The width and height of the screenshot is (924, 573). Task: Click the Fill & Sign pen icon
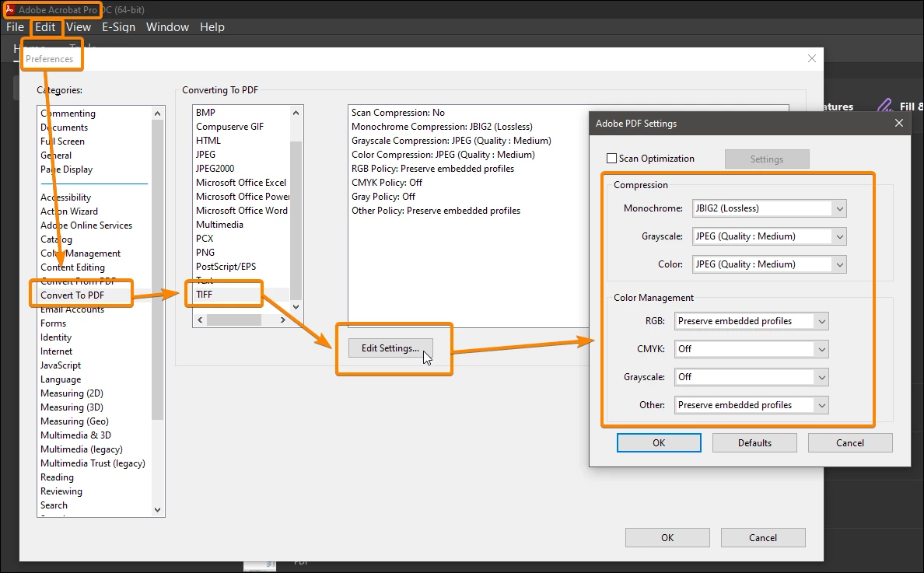(884, 106)
